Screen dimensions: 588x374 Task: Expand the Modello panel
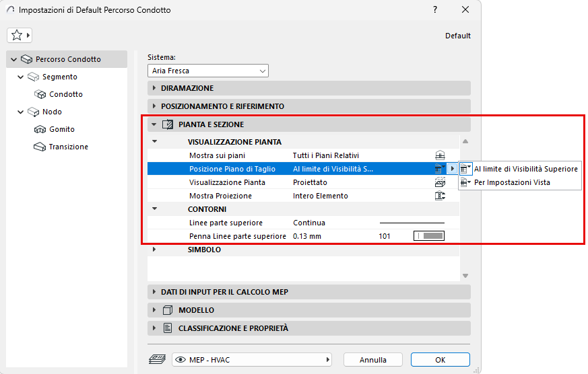154,310
